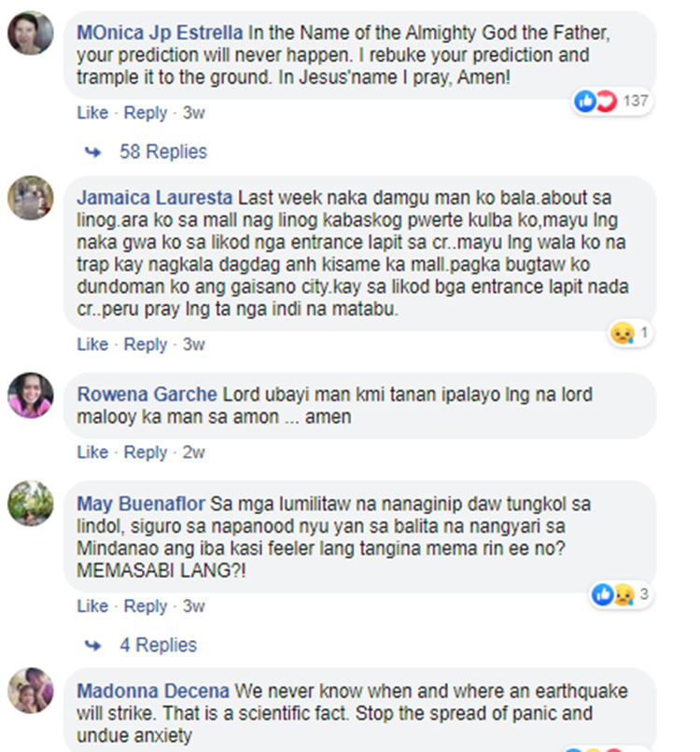This screenshot has width=700, height=752.
Task: Click the like thumb icon on May Buenaflor's comment
Action: pyautogui.click(x=603, y=594)
